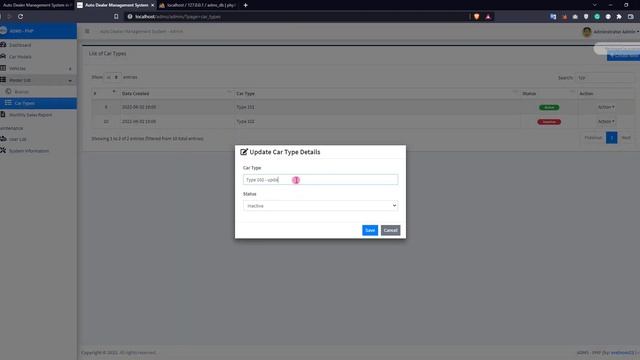Sort by the # column header
640x360 pixels.
[x=105, y=93]
